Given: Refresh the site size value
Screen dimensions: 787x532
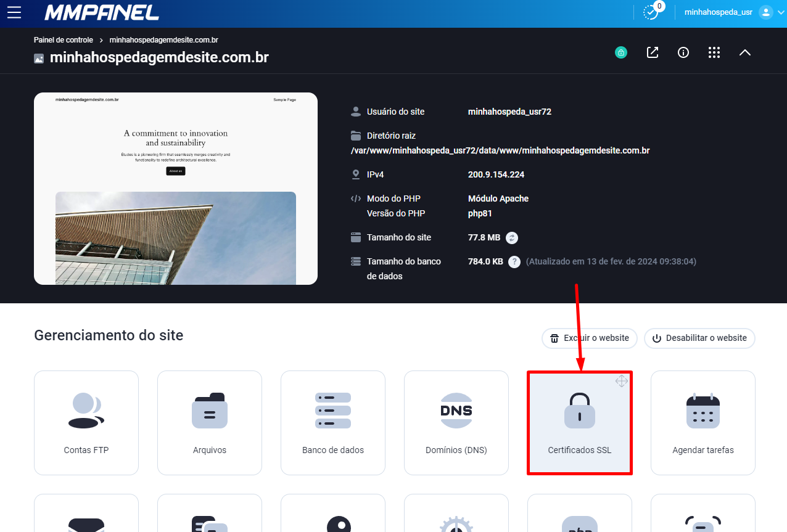Looking at the screenshot, I should click(x=512, y=237).
